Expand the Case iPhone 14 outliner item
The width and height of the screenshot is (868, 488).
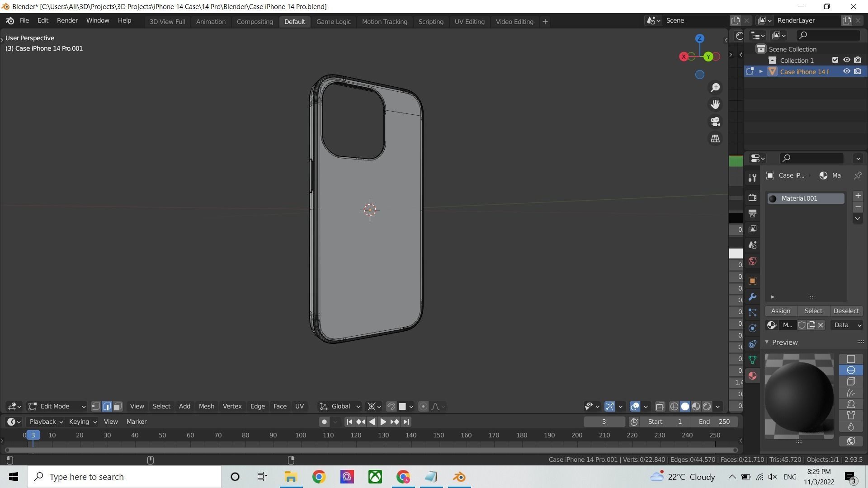coord(761,71)
